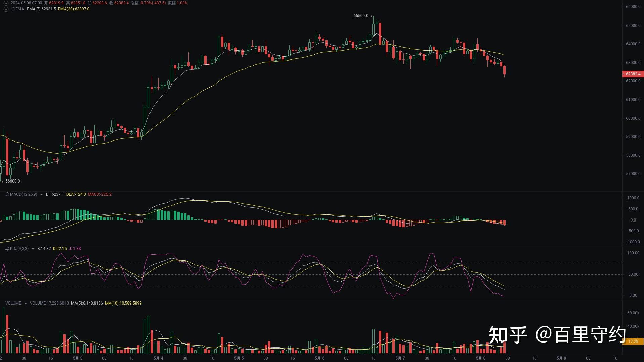Open the KDJ(9,3,3) dropdown arrow
This screenshot has height=362, width=644.
tap(33, 249)
